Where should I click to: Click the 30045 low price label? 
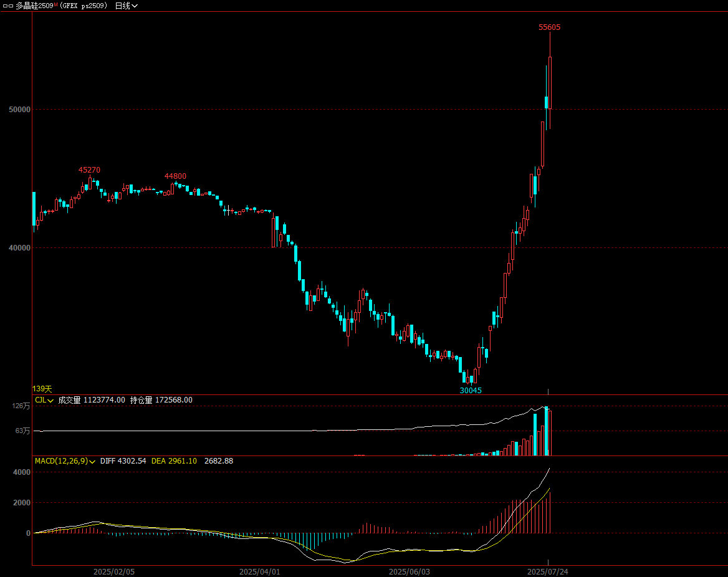(471, 391)
